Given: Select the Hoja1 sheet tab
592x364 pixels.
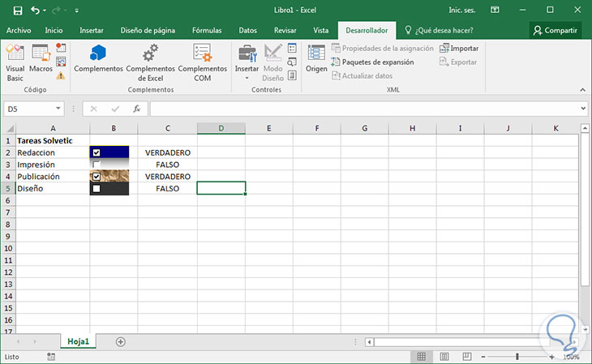Looking at the screenshot, I should coord(78,342).
